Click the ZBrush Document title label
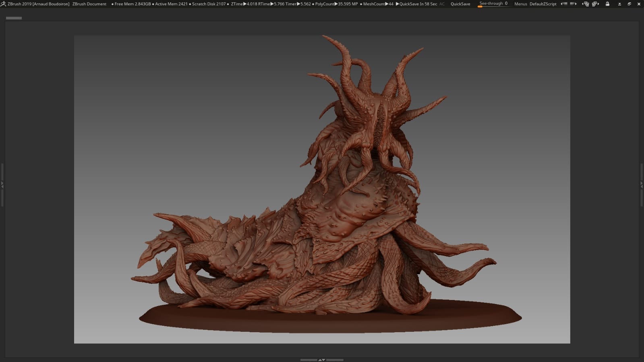Screen dimensions: 644x362 tap(89, 4)
